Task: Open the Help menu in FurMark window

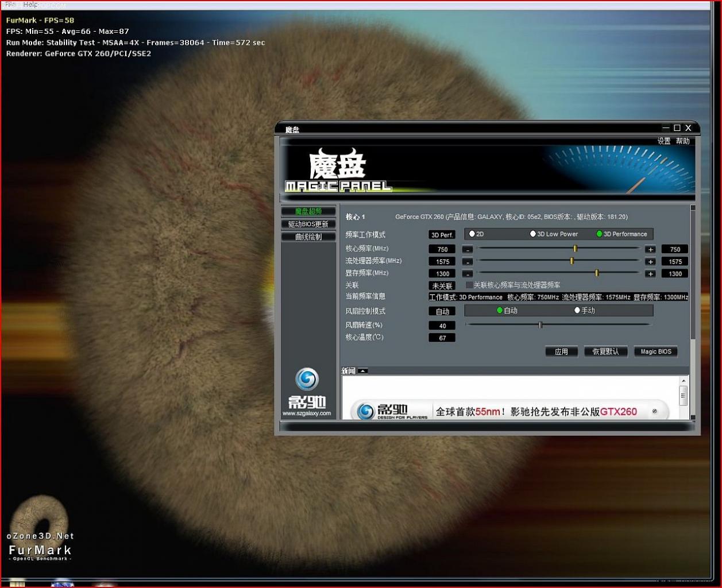Action: (31, 5)
